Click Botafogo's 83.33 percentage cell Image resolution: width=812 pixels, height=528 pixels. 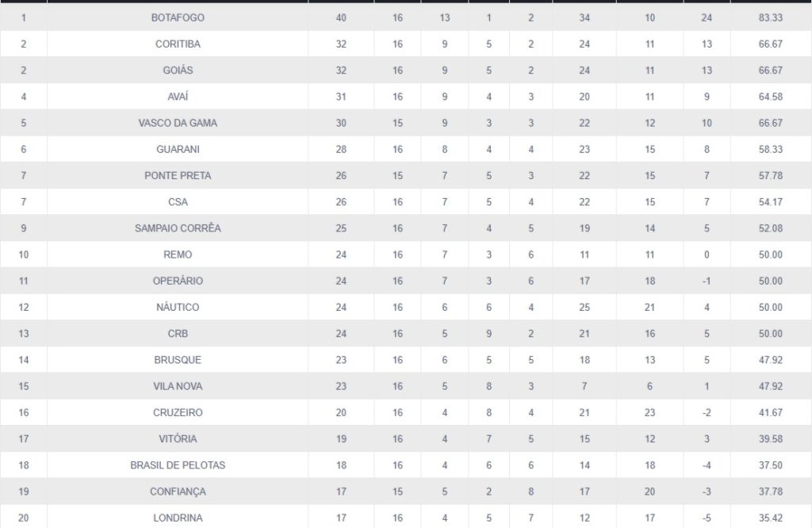pyautogui.click(x=771, y=17)
